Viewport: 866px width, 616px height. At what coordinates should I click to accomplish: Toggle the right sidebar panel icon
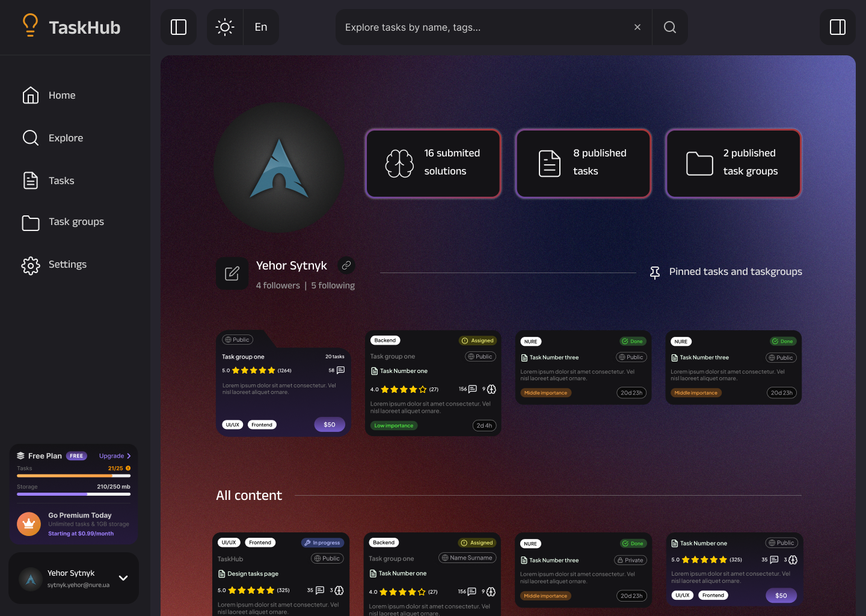coord(838,27)
